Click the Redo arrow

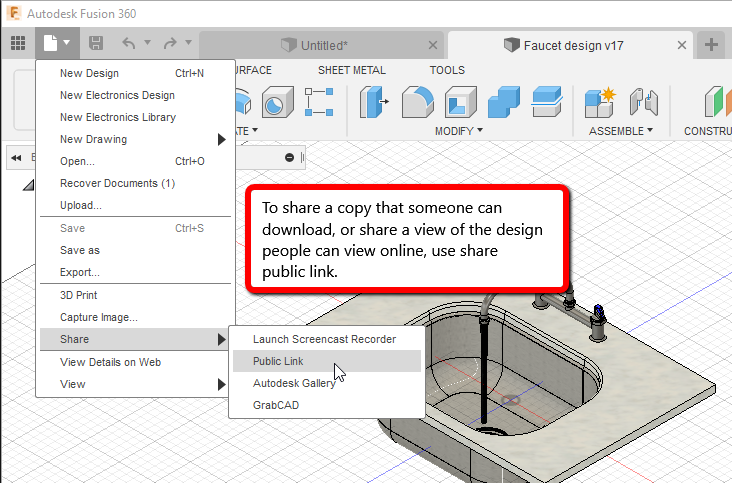[170, 44]
